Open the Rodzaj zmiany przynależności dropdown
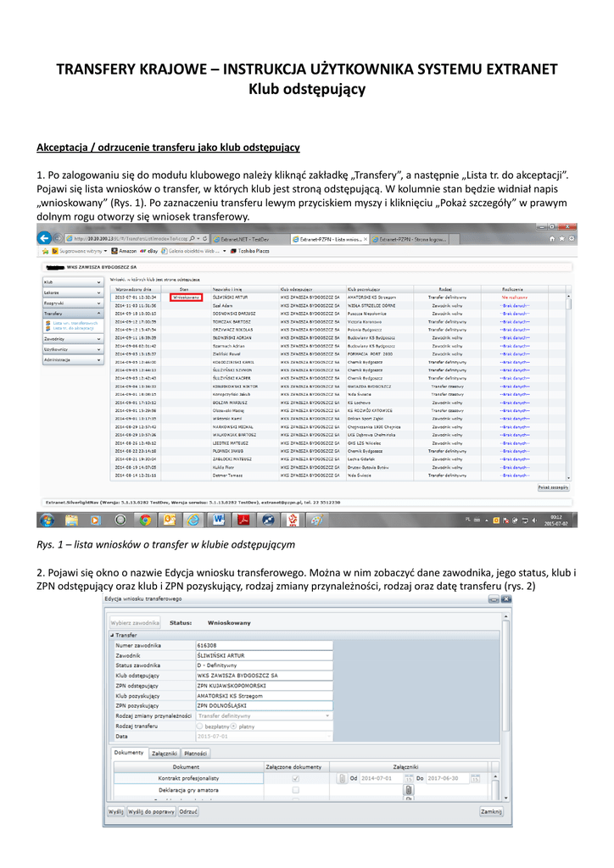This screenshot has width=614, height=868. click(x=264, y=715)
